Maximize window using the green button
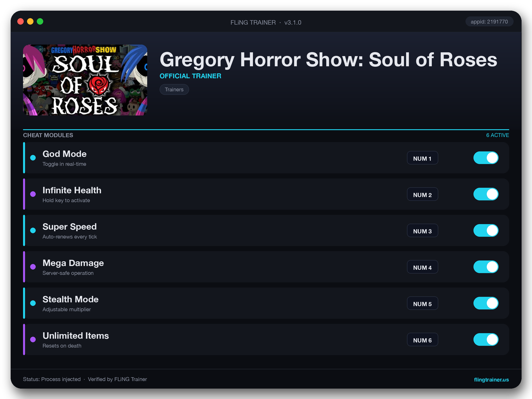Viewport: 532px width, 399px height. 40,22
